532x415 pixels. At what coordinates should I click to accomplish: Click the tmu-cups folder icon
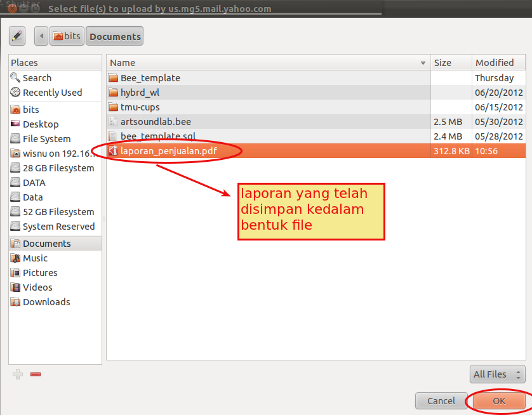pos(113,107)
